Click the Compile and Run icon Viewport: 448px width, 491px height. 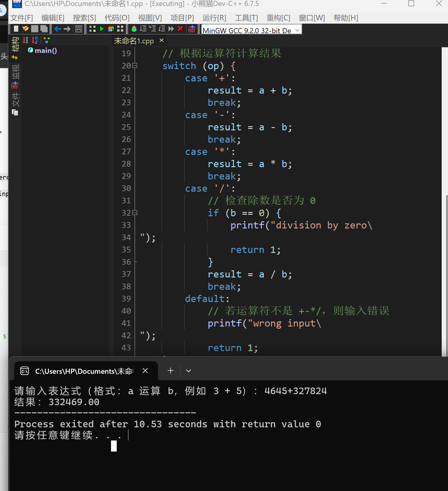pyautogui.click(x=111, y=29)
